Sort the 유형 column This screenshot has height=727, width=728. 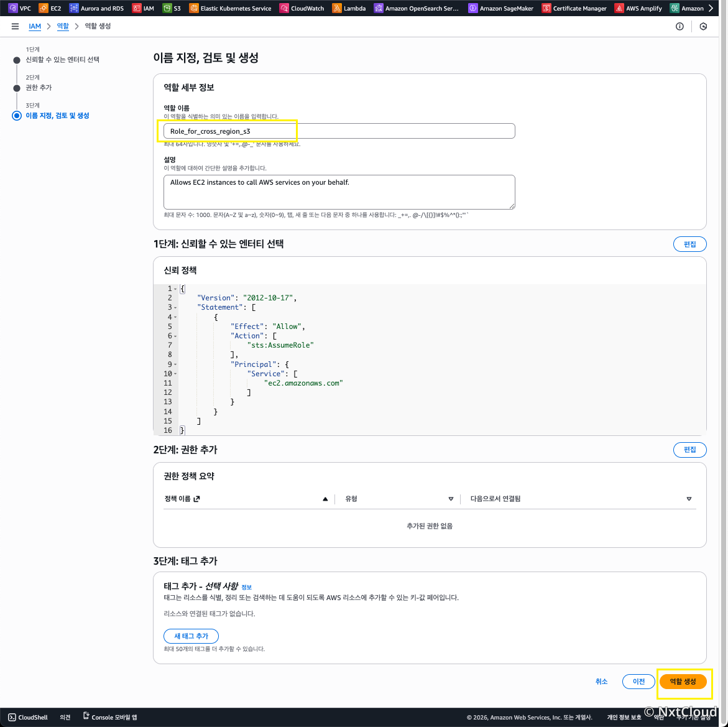tap(450, 499)
